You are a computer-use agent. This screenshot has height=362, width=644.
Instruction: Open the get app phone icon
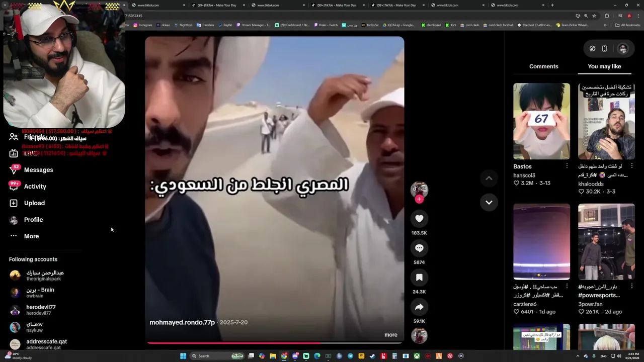click(x=604, y=49)
